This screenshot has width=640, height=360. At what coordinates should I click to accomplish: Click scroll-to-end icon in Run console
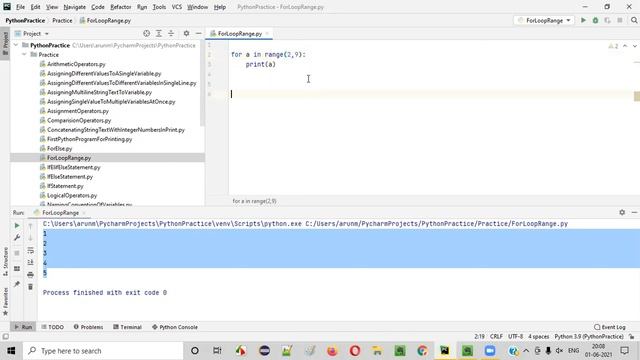pyautogui.click(x=31, y=262)
